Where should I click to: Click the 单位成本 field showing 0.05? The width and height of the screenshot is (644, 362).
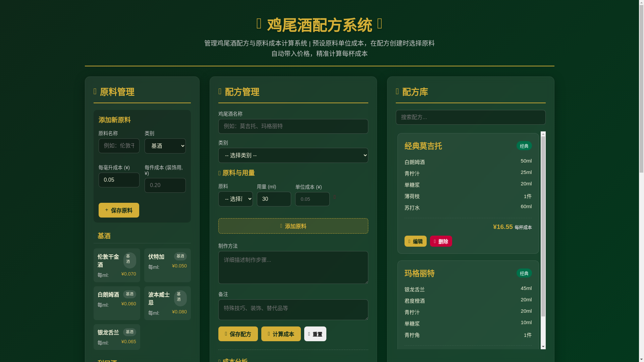(x=312, y=199)
